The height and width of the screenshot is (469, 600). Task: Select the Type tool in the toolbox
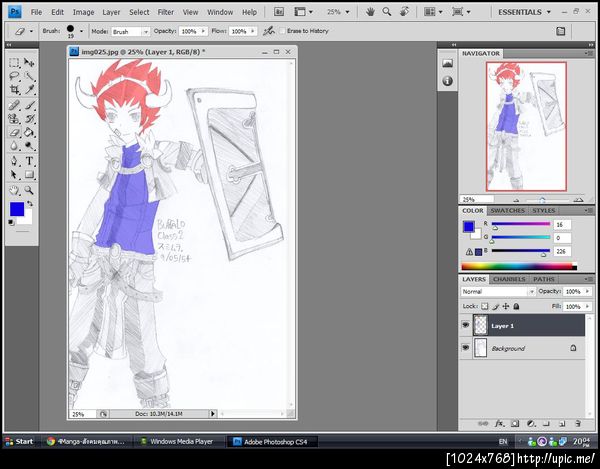[x=29, y=160]
